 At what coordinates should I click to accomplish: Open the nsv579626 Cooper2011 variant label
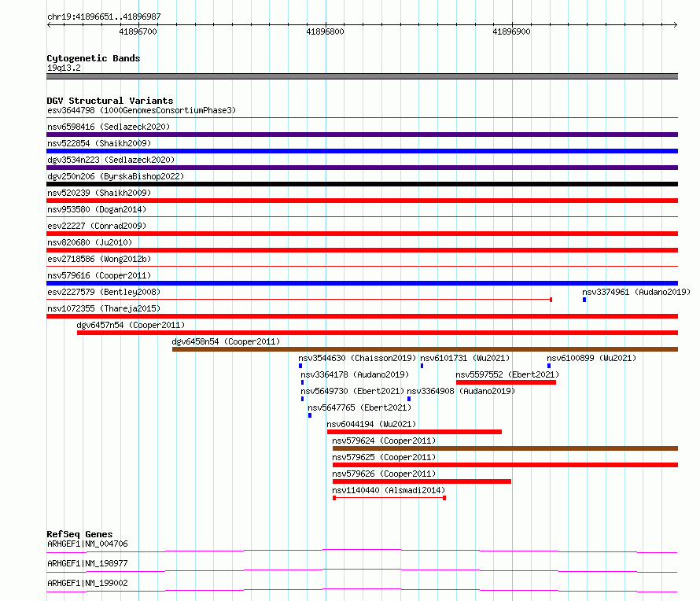[384, 474]
